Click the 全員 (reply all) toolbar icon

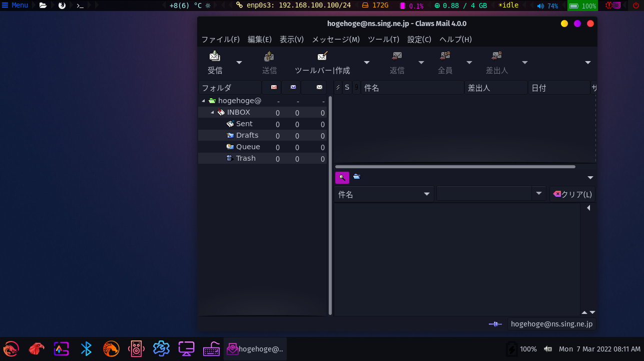(445, 56)
